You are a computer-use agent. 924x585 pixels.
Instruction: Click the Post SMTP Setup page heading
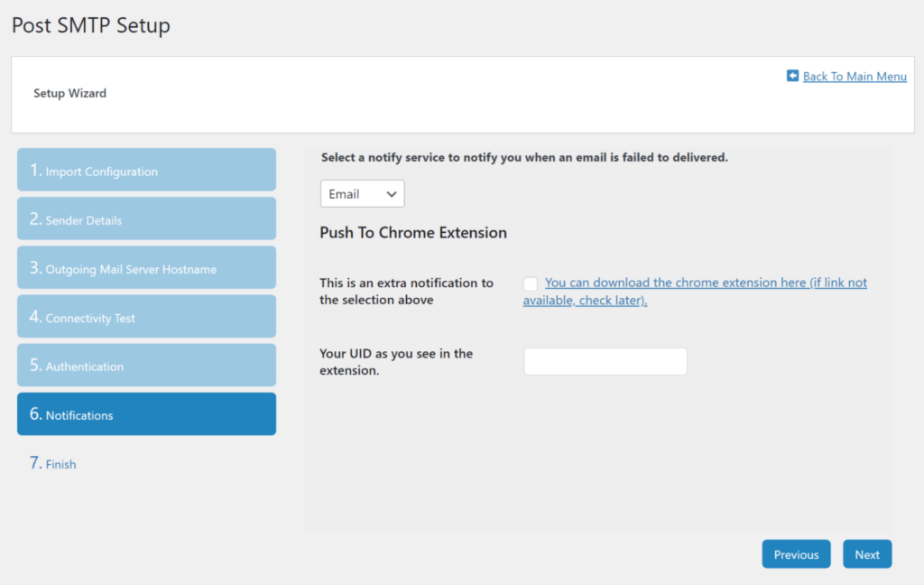coord(91,25)
